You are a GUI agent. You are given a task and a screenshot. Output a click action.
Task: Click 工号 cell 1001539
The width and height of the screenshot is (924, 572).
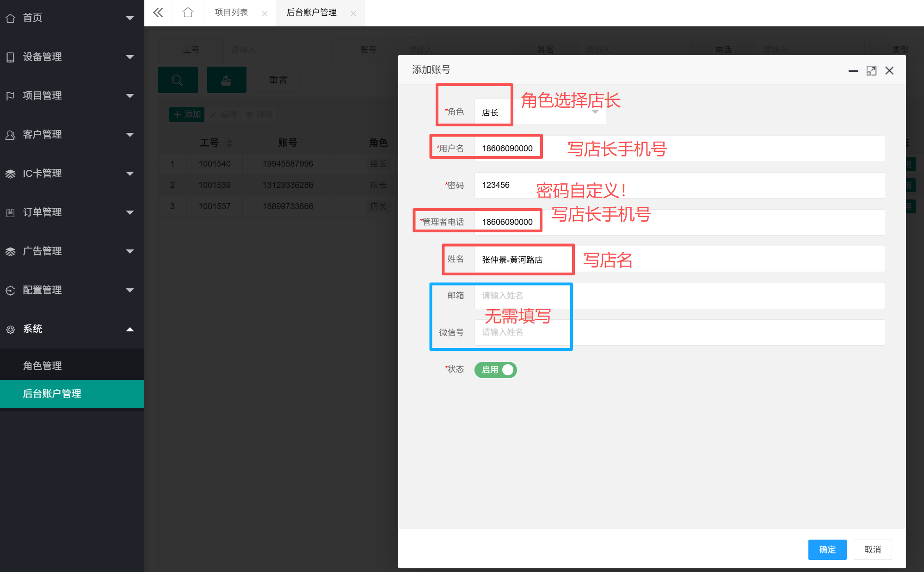(215, 185)
